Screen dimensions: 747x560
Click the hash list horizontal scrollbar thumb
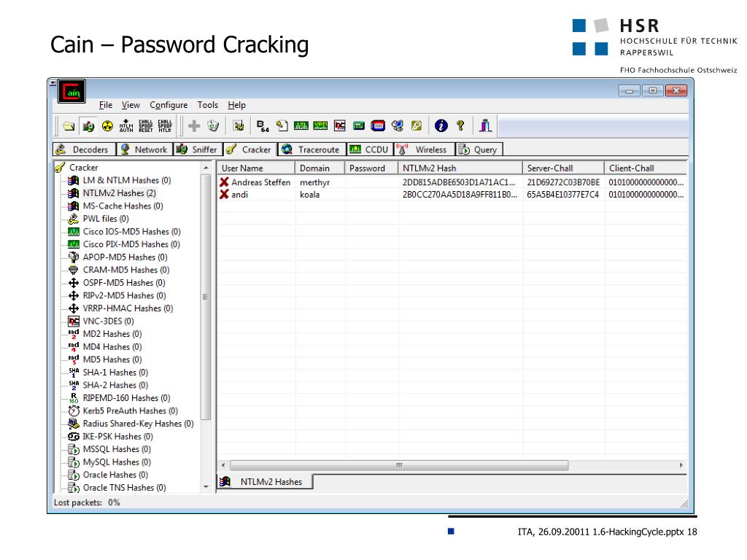(399, 465)
